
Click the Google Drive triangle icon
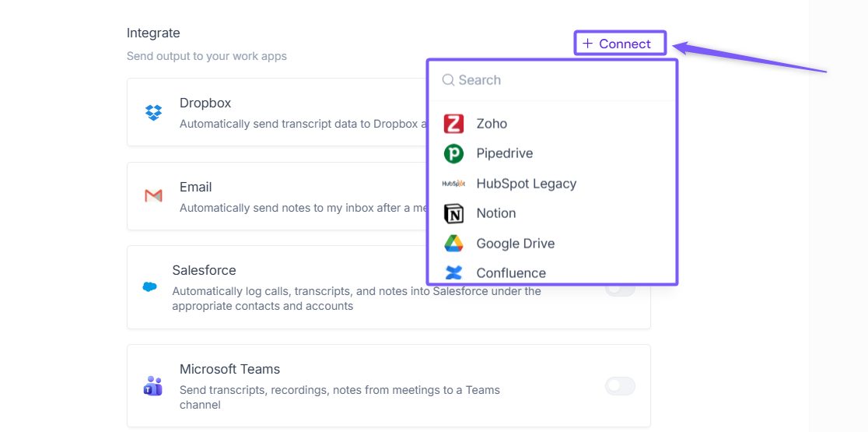coord(453,243)
